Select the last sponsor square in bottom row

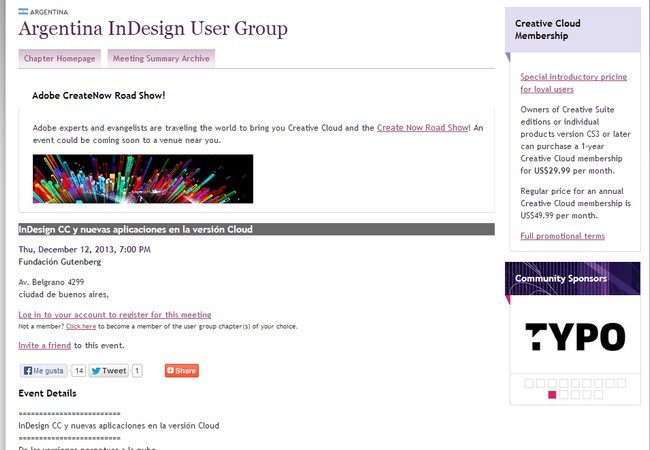pos(598,394)
